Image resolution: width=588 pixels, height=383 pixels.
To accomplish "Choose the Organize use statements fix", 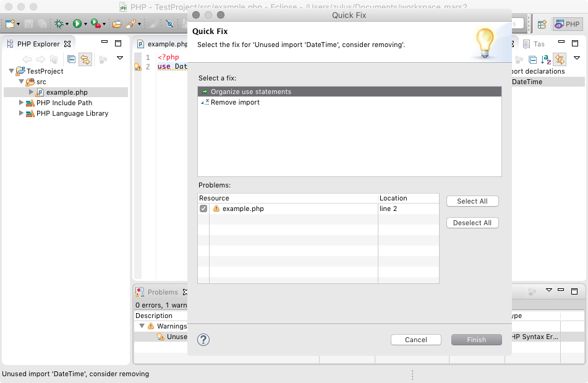I will (349, 92).
